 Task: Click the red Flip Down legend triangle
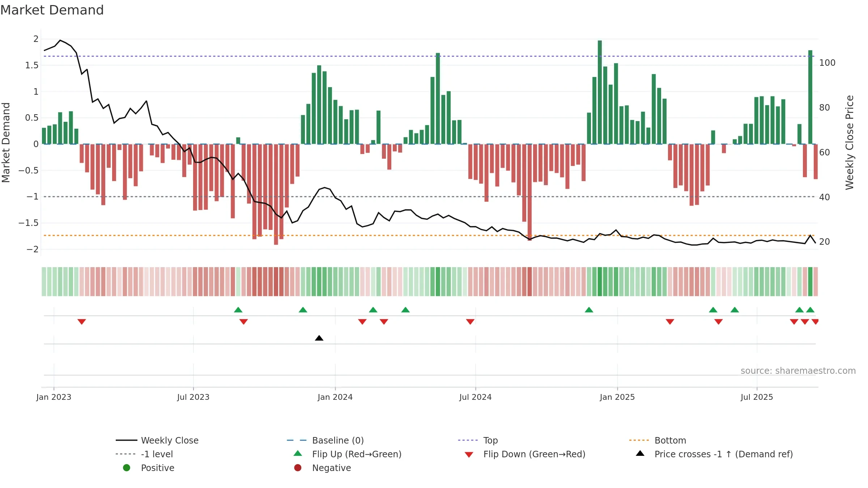tap(469, 455)
